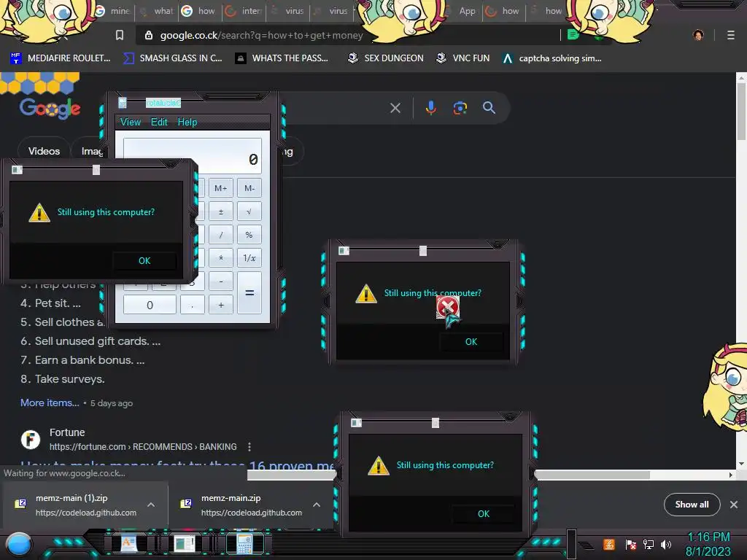Click OK in the left warning dialog
The height and width of the screenshot is (560, 747).
point(144,260)
